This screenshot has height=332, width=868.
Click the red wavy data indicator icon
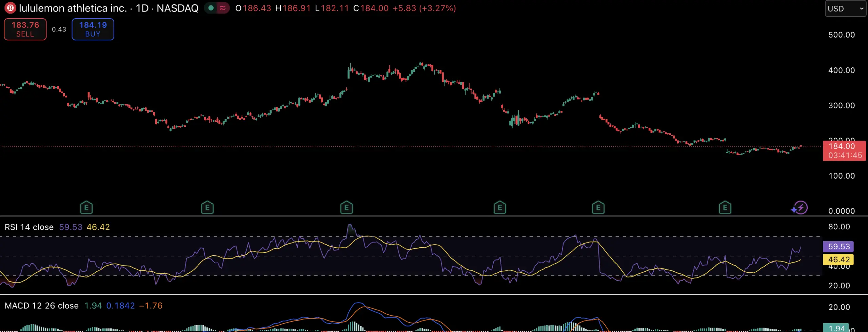pos(223,8)
